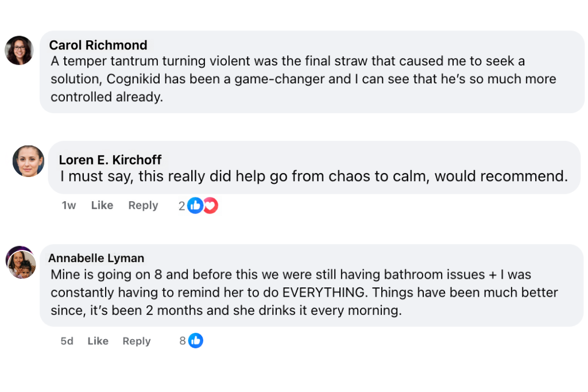The image size is (588, 392).
Task: Click the reaction count 2 on Loren's comment
Action: (181, 206)
